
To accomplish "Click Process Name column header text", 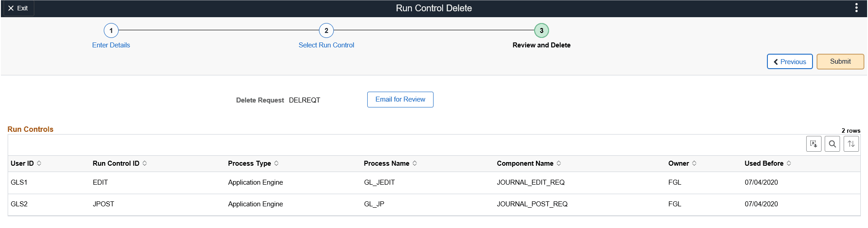I will pos(387,163).
